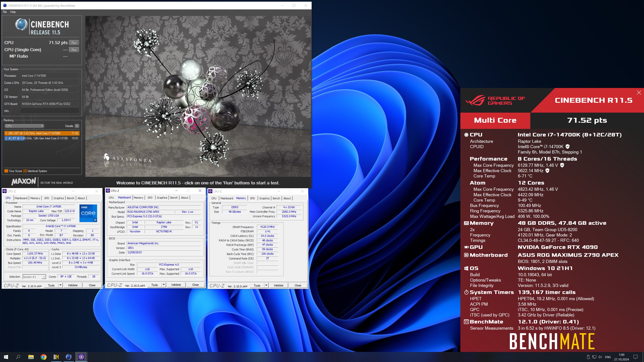The width and height of the screenshot is (644, 362).
Task: Click Close button in CPU-Z processor window
Action: tap(92, 285)
